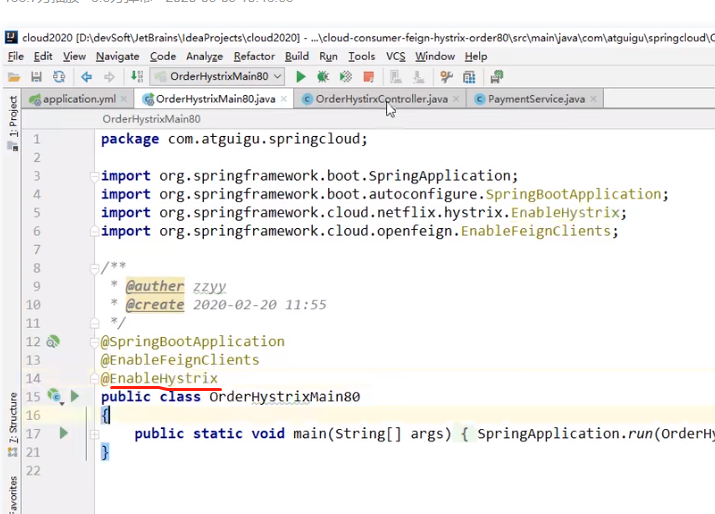Open the Refactor menu

coord(254,57)
